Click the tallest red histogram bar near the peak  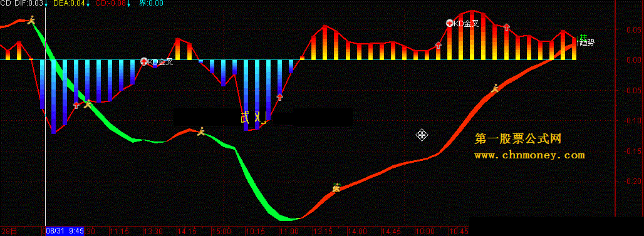point(472,35)
